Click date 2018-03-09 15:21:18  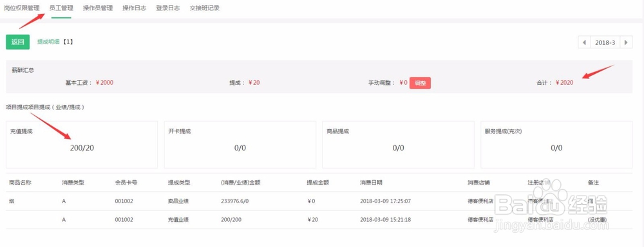pos(386,220)
